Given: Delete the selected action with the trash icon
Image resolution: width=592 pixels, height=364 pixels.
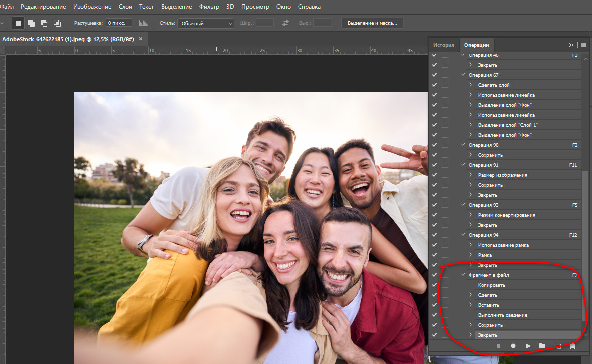Looking at the screenshot, I should 573,346.
